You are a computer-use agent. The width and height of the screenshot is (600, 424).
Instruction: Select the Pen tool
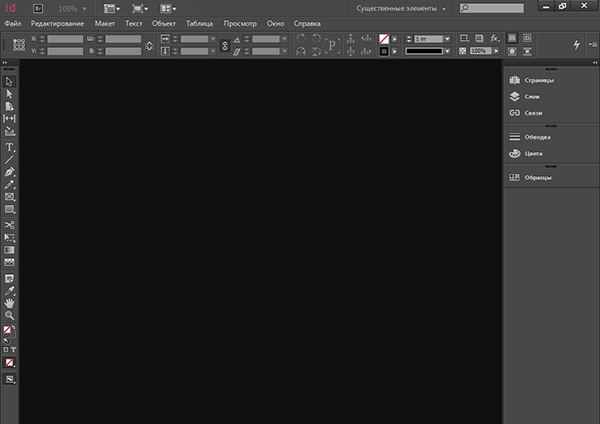[9, 172]
